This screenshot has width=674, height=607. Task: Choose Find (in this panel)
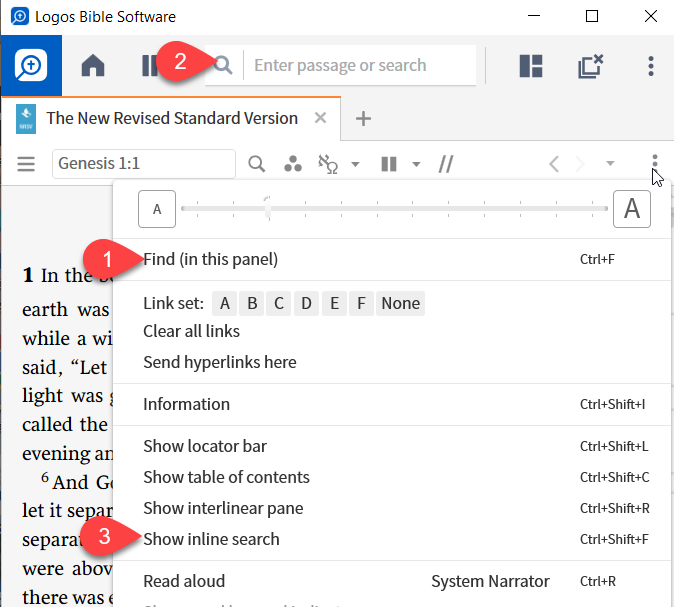(210, 259)
